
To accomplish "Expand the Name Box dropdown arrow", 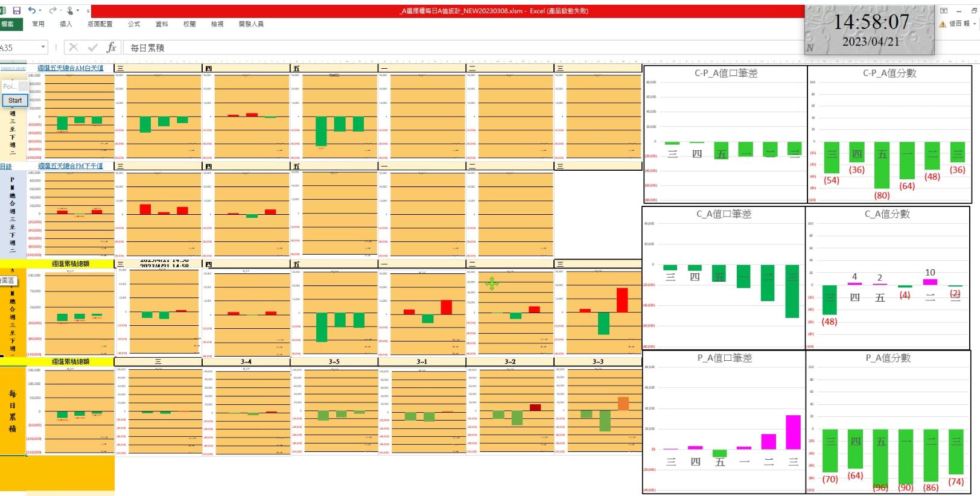I will pyautogui.click(x=43, y=47).
